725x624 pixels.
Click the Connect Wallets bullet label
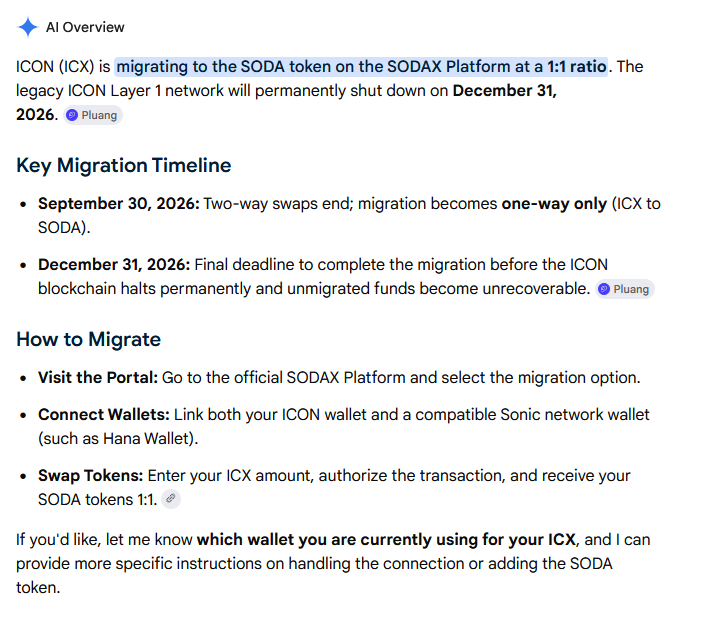click(x=104, y=414)
